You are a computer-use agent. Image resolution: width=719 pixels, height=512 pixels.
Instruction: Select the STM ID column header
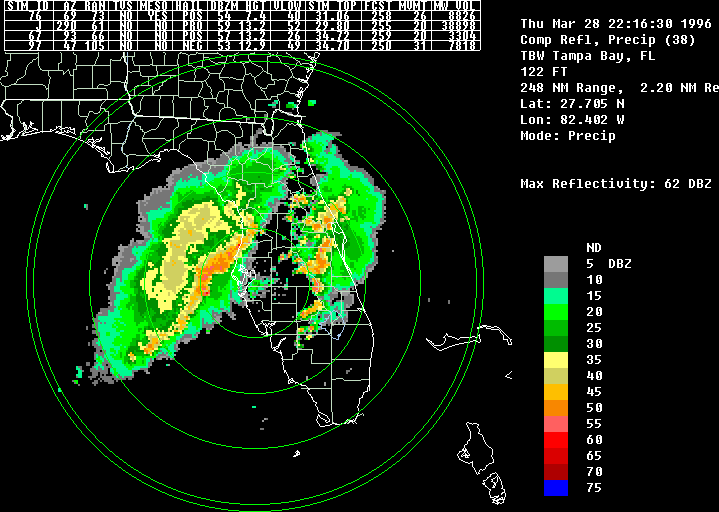[x=28, y=5]
